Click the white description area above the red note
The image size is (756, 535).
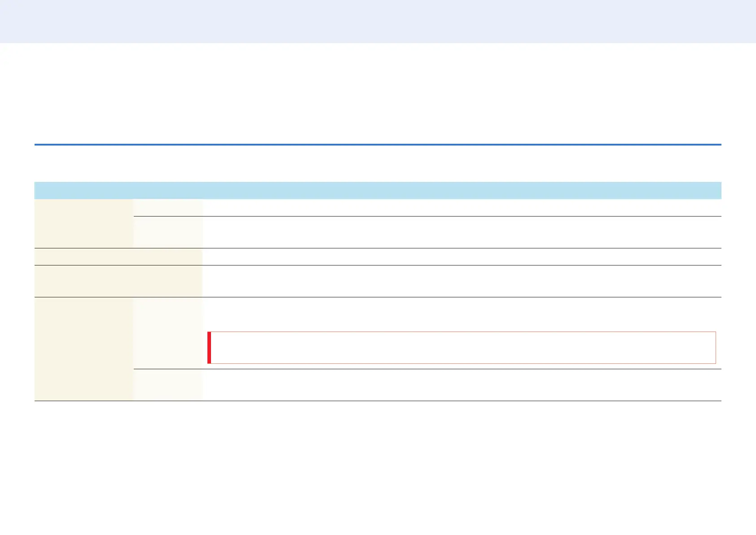[462, 314]
